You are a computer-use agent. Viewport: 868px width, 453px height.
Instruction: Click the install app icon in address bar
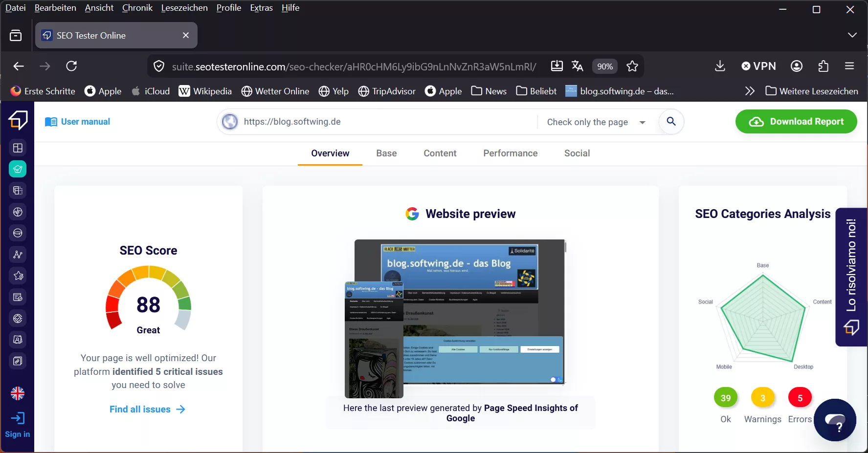[x=556, y=66]
